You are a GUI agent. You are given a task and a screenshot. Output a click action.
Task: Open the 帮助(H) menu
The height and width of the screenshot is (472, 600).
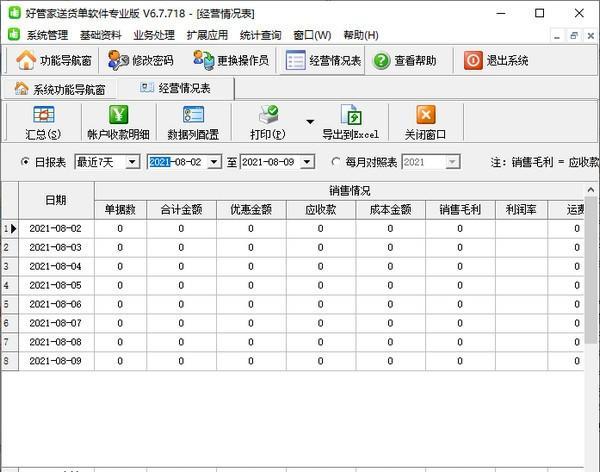[361, 35]
